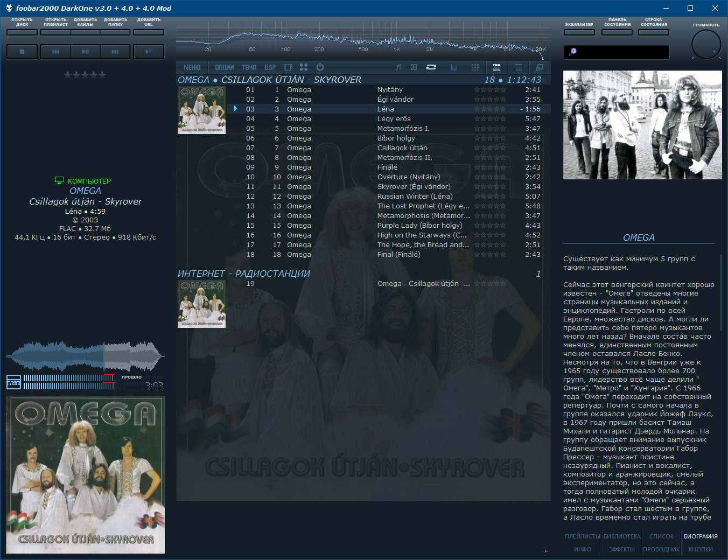Screen dimensions: 728x560
Task: Toggle the Панель состояния button
Action: (617, 32)
